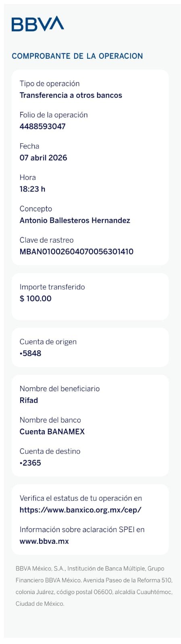
Task: Select beneficiary name Rifad
Action: point(29,400)
